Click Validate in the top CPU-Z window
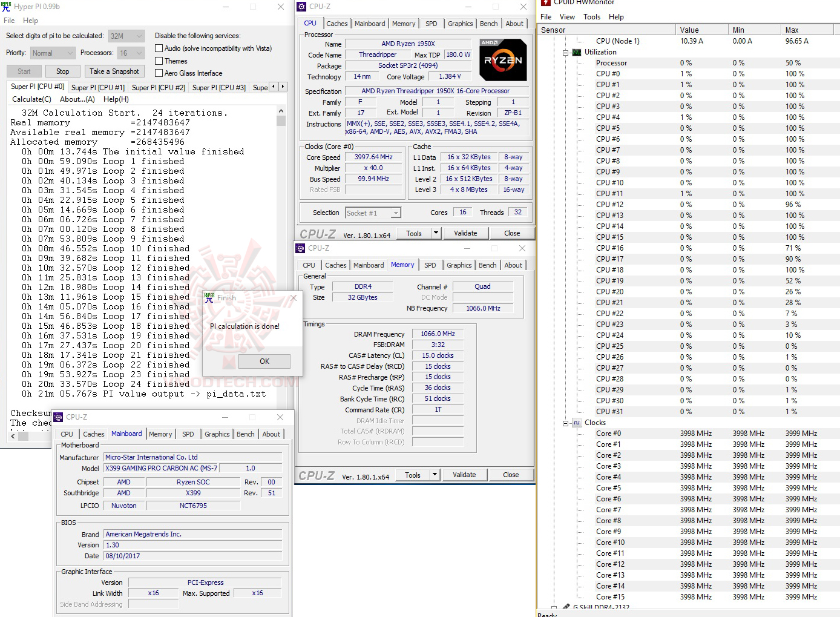The height and width of the screenshot is (617, 840). 465,233
